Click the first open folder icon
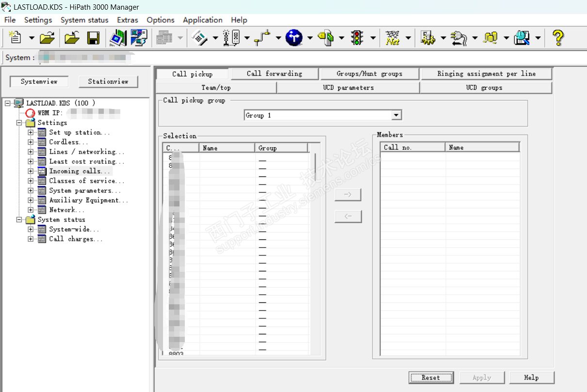The height and width of the screenshot is (392, 587). click(x=47, y=37)
